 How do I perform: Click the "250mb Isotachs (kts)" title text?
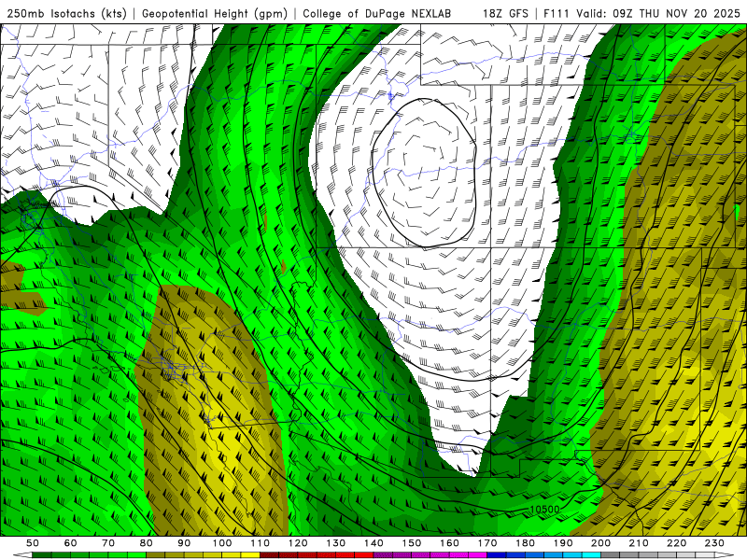coord(66,13)
